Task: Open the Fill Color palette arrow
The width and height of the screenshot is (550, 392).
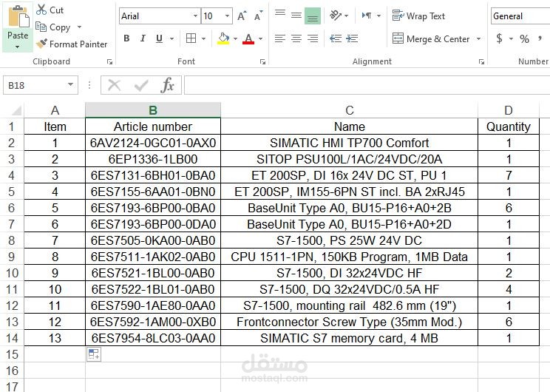Action: coord(235,38)
